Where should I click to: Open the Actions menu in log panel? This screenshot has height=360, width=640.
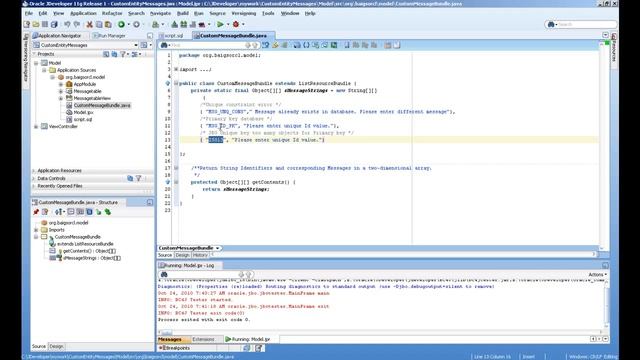tap(598, 275)
